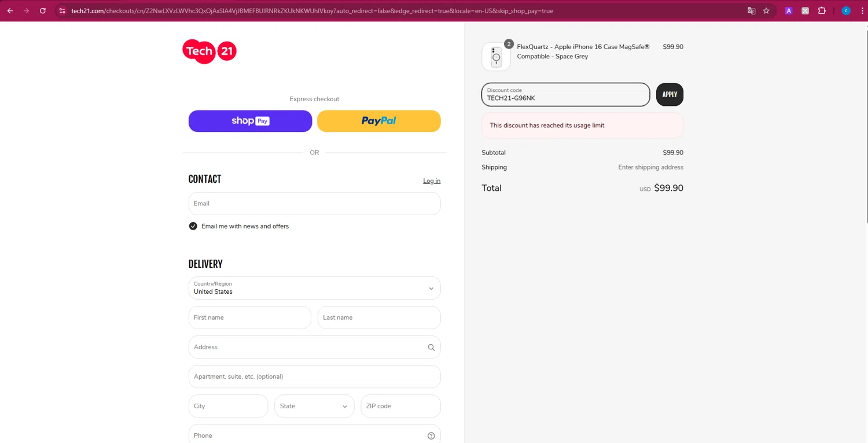The height and width of the screenshot is (443, 868).
Task: Click Enter shipping address text
Action: [650, 167]
